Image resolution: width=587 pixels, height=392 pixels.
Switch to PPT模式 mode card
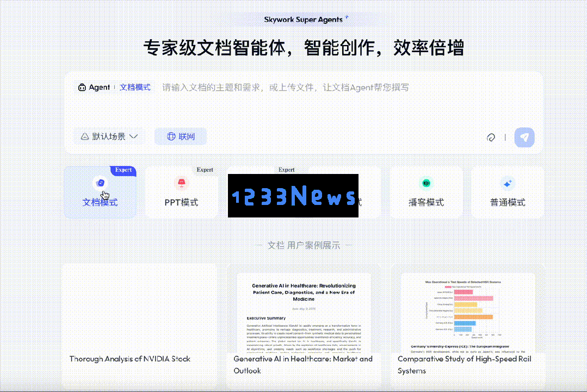181,192
